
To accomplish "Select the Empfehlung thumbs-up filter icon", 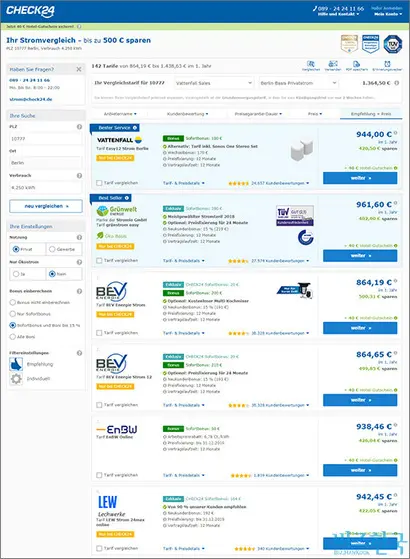I will pyautogui.click(x=16, y=364).
